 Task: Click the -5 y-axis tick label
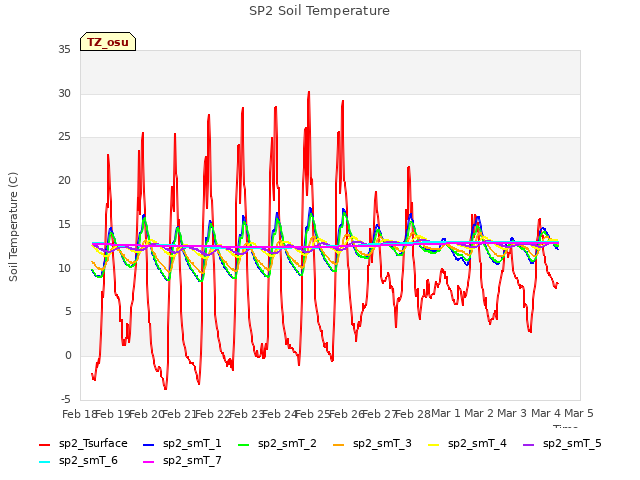pos(66,399)
